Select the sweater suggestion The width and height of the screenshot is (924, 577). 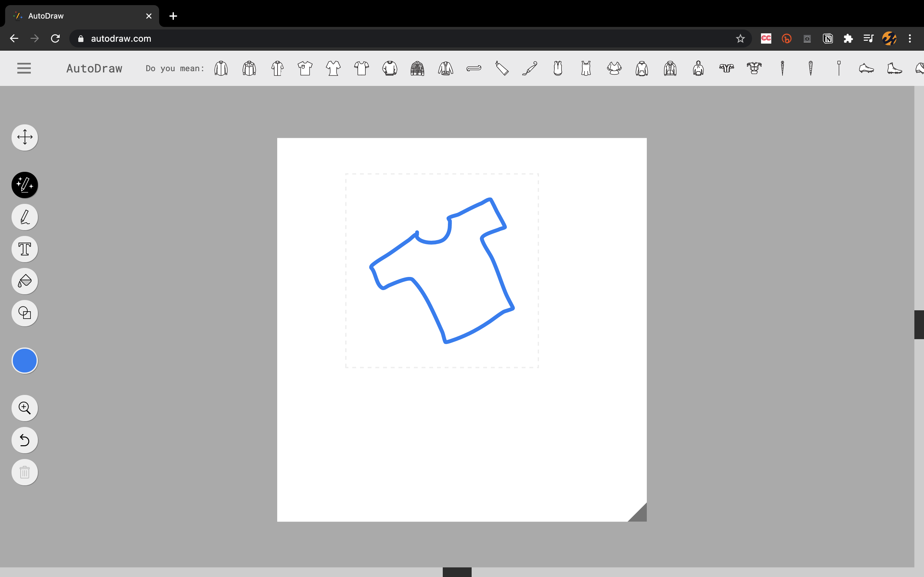(389, 68)
